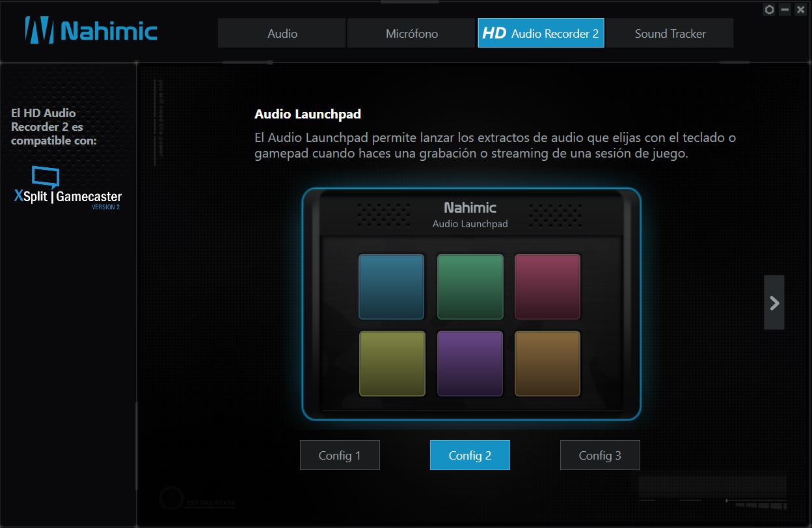Image resolution: width=812 pixels, height=528 pixels.
Task: Trigger the purple launchpad pad
Action: (x=470, y=364)
